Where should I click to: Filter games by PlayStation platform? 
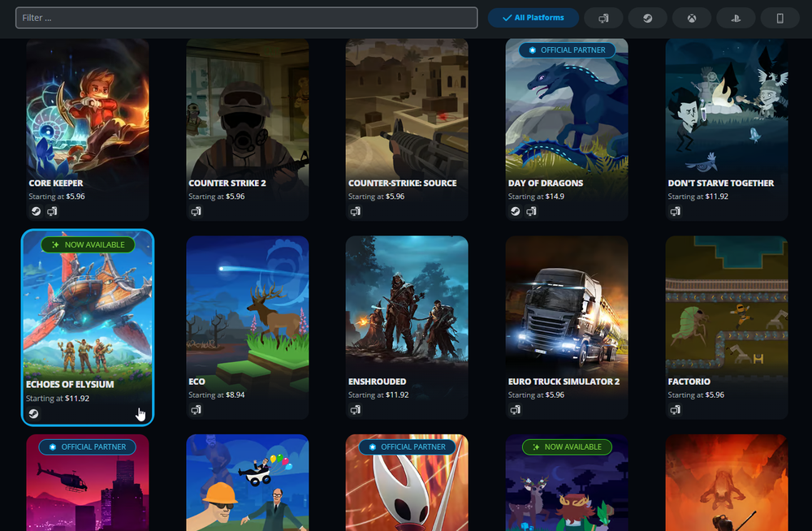(x=736, y=17)
